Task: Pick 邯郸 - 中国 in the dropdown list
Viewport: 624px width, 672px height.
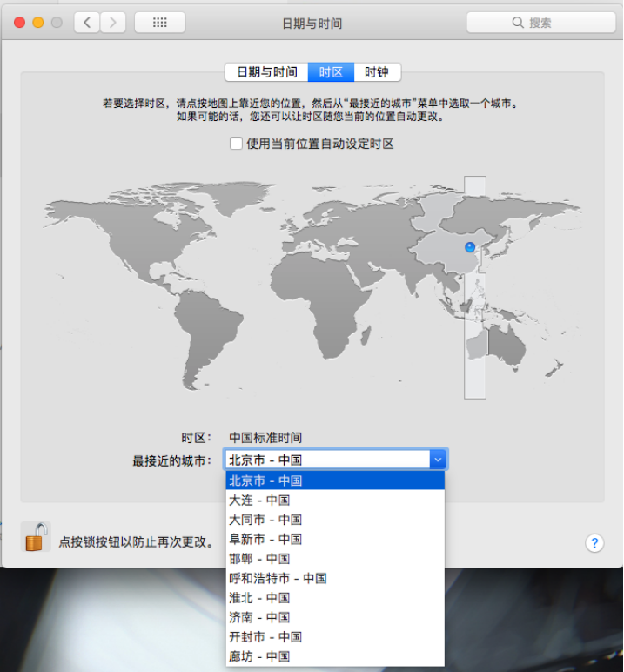Action: (335, 559)
